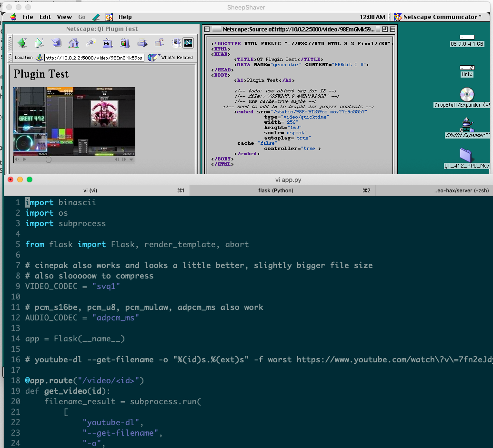
Task: Print the page with the printer icon
Action: click(142, 43)
